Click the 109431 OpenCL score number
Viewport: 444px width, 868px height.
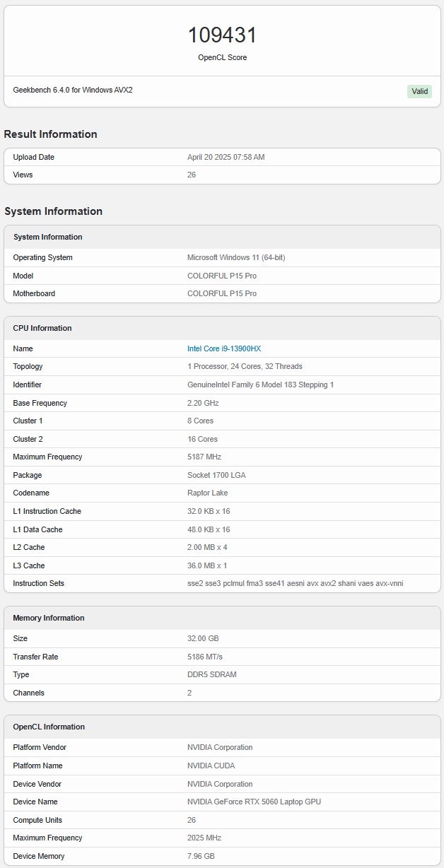click(222, 35)
